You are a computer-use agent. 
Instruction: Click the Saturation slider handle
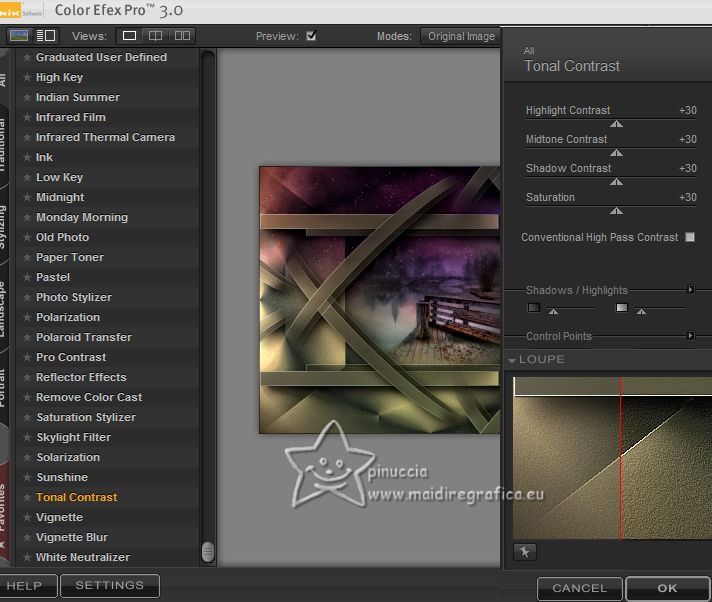point(616,211)
